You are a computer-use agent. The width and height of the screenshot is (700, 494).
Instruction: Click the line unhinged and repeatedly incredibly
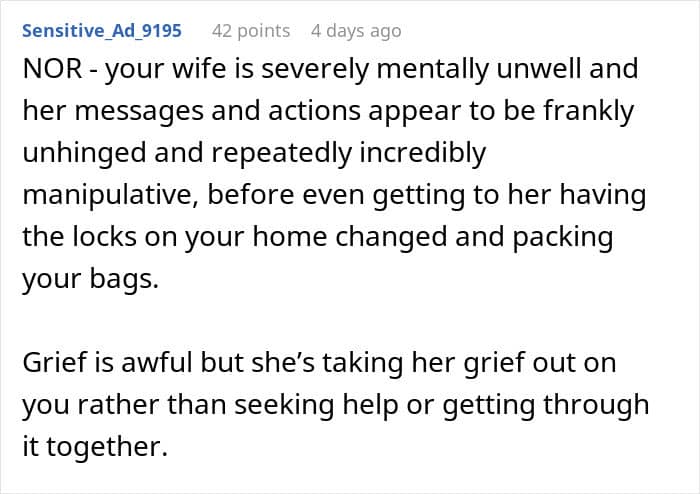point(254,153)
